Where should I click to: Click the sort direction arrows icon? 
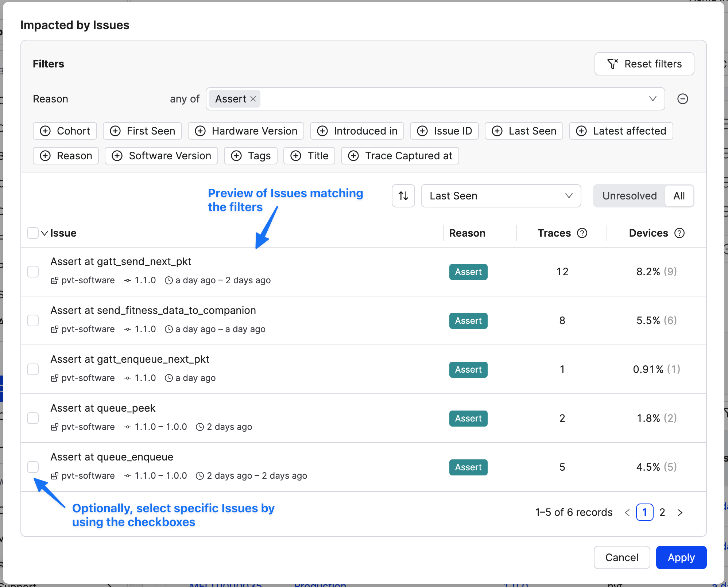403,196
